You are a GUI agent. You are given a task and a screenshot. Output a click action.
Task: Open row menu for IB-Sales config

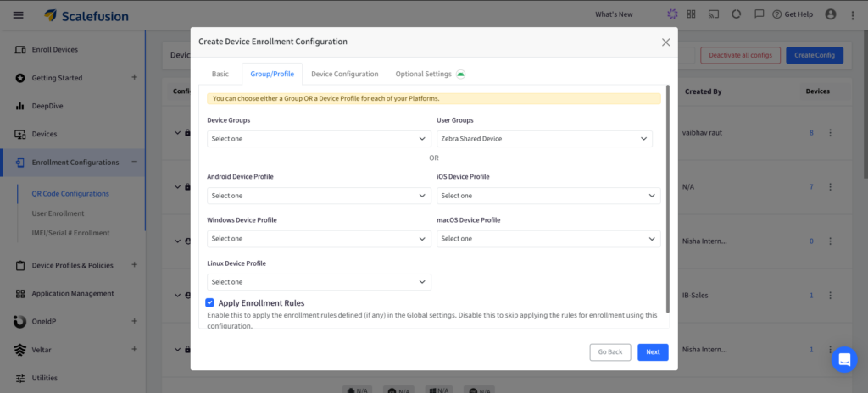[x=830, y=296]
